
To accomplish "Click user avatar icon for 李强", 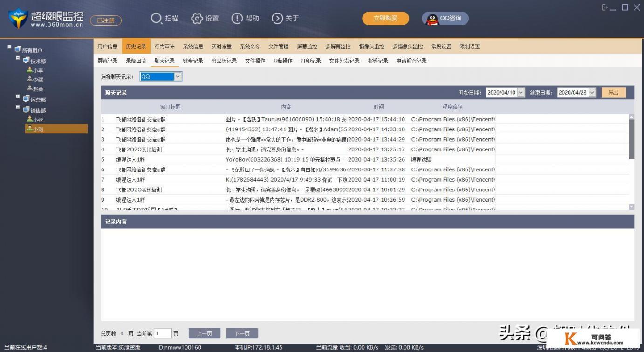I will point(29,80).
